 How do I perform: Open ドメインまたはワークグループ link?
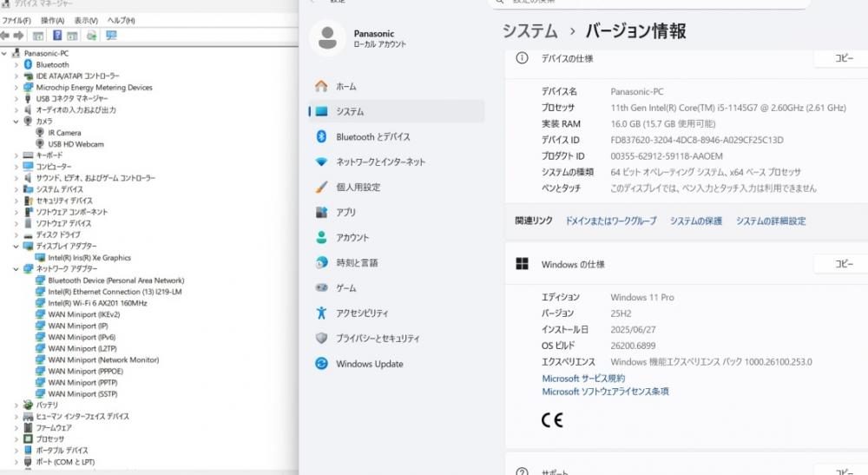pos(610,221)
